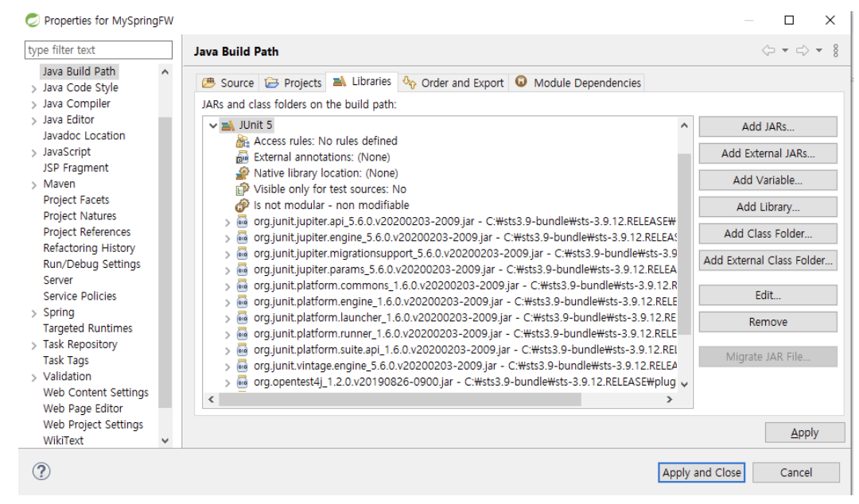Click the library list vertical scrollbar
The image size is (859, 504).
click(x=684, y=244)
